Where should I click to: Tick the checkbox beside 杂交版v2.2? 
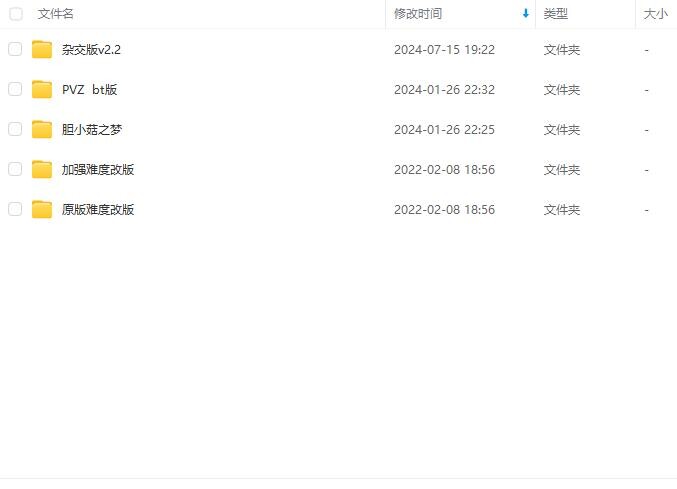[x=15, y=49]
